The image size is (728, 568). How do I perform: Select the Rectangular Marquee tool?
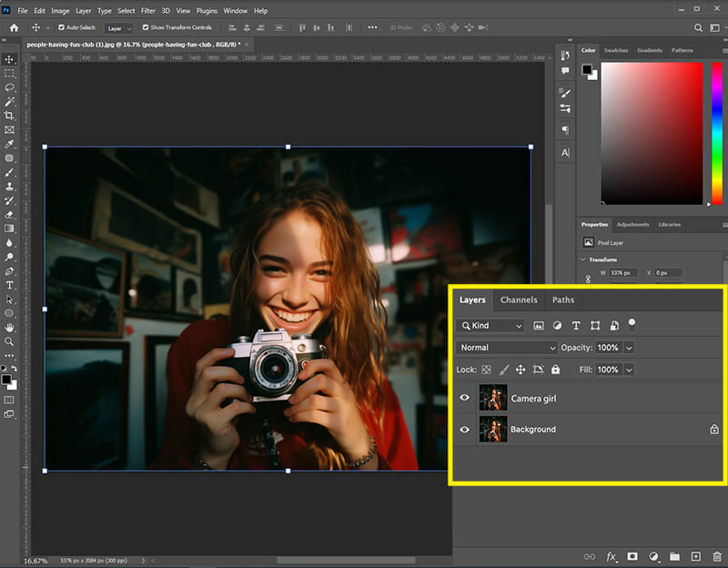(9, 74)
